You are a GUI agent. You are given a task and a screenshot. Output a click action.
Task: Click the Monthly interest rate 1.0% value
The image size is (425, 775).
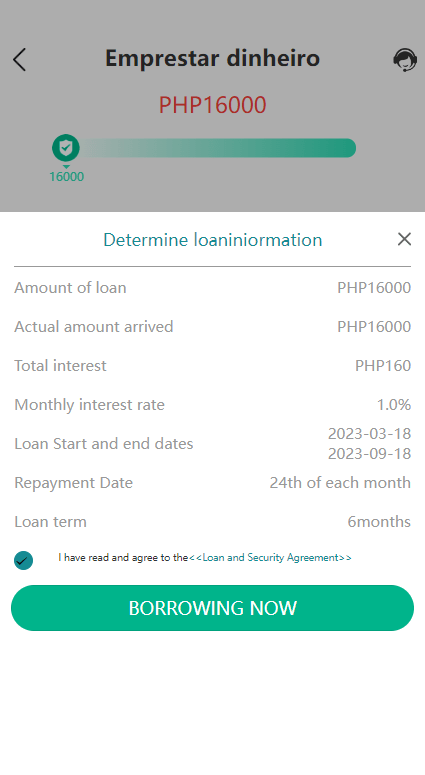click(394, 405)
